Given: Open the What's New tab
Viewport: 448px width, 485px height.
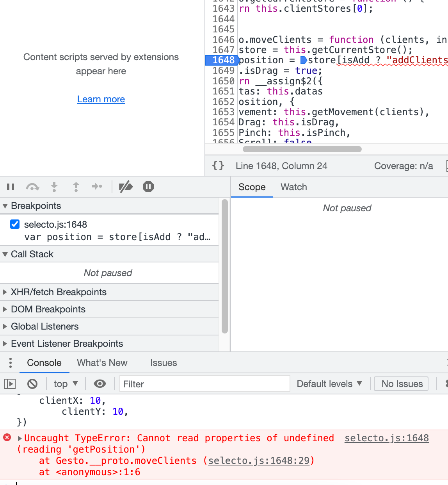Looking at the screenshot, I should [102, 363].
